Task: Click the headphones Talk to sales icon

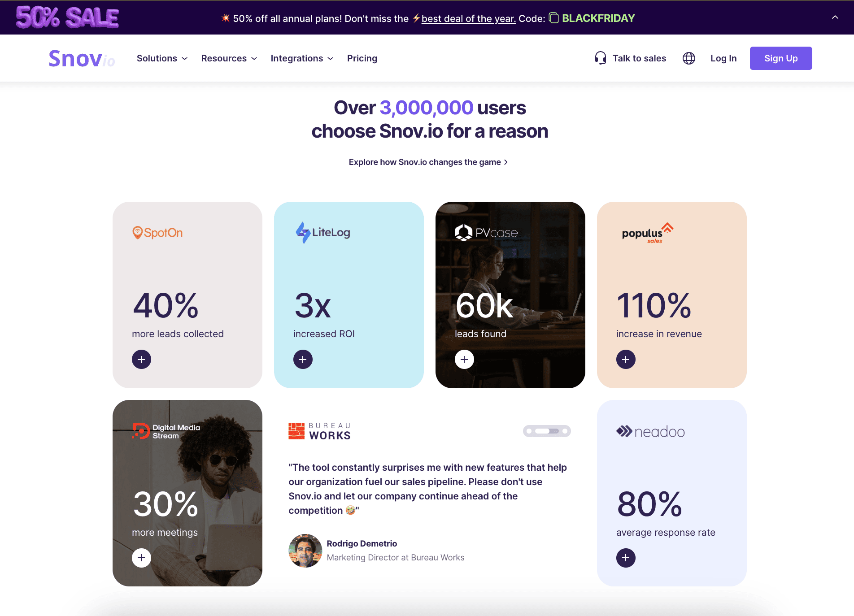Action: pyautogui.click(x=600, y=58)
